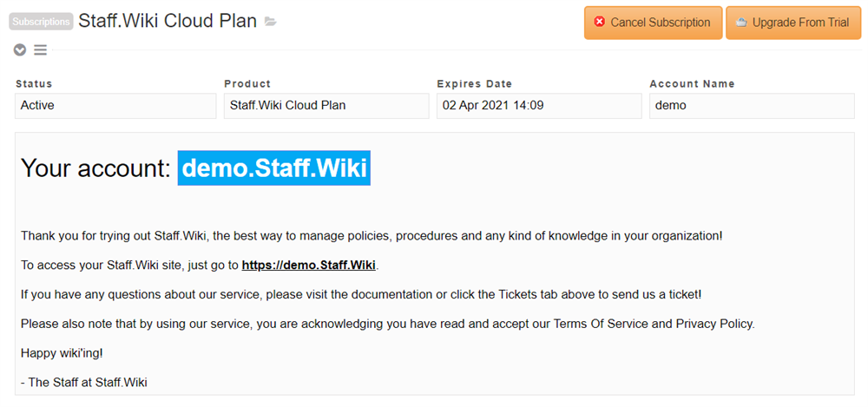Screen dimensions: 868x407
Task: Click the red X icon on Cancel Subscription
Action: click(600, 23)
